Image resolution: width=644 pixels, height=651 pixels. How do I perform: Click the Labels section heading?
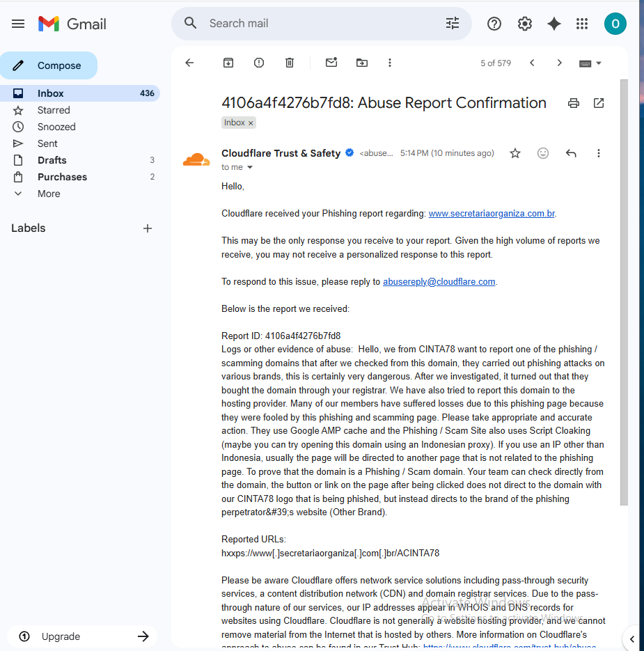[x=29, y=228]
